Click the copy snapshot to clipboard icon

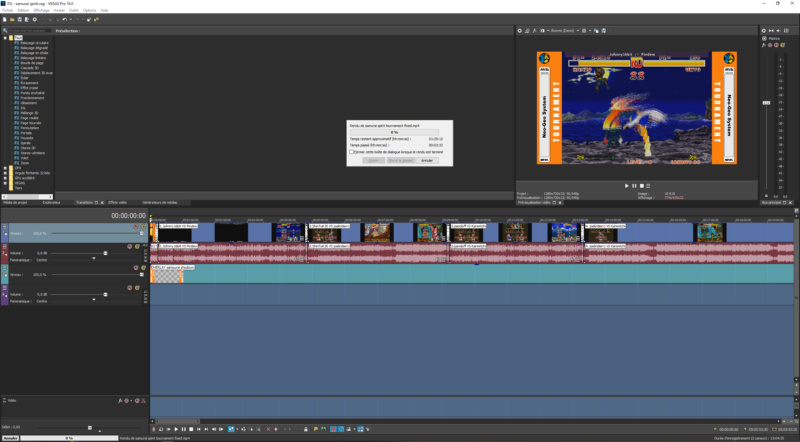point(596,31)
